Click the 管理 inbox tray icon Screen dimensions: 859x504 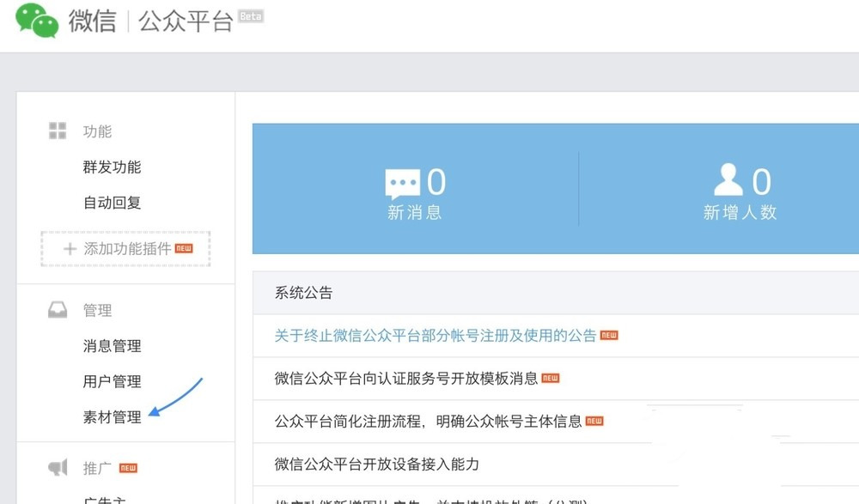point(58,310)
